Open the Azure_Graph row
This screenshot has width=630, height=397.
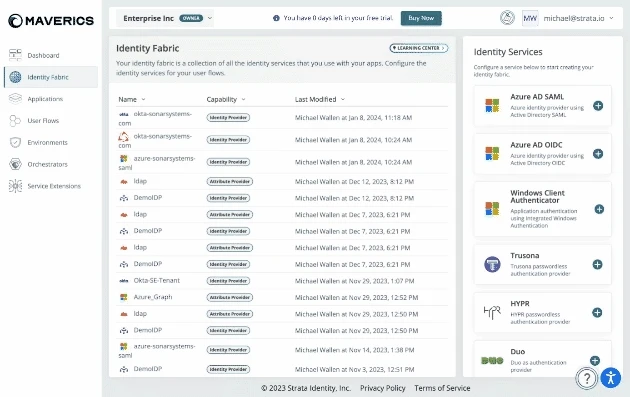(282, 297)
